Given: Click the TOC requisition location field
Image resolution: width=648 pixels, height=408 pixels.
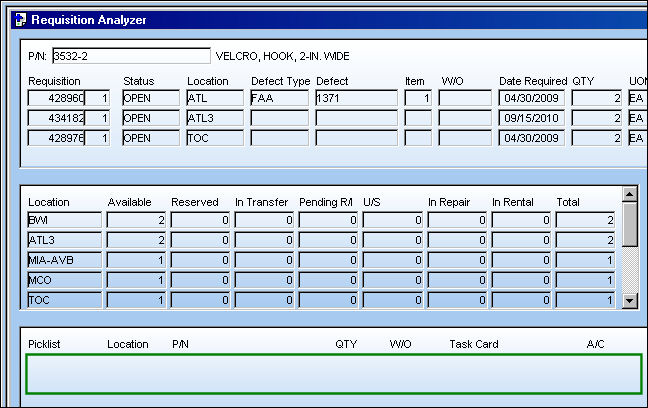Looking at the screenshot, I should pos(215,138).
